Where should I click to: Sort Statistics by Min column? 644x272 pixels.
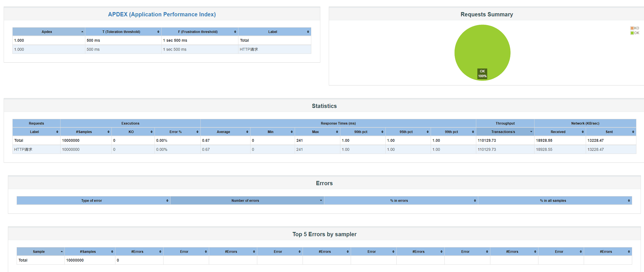[x=272, y=132]
